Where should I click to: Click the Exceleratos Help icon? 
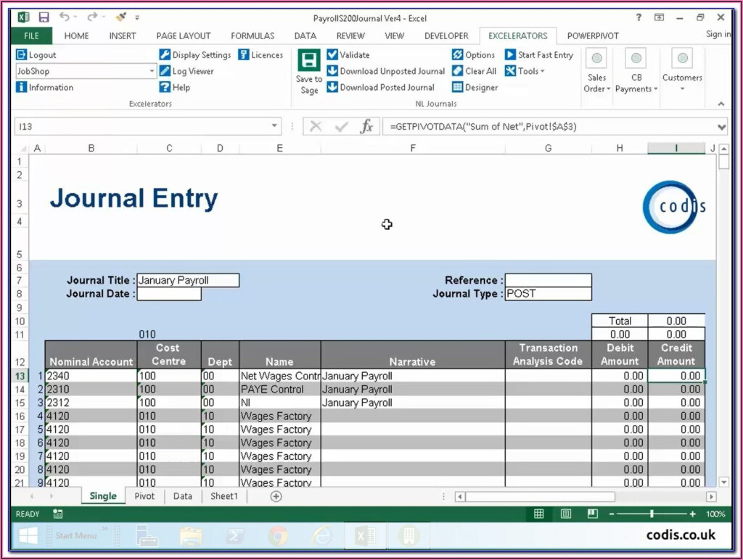[x=165, y=87]
